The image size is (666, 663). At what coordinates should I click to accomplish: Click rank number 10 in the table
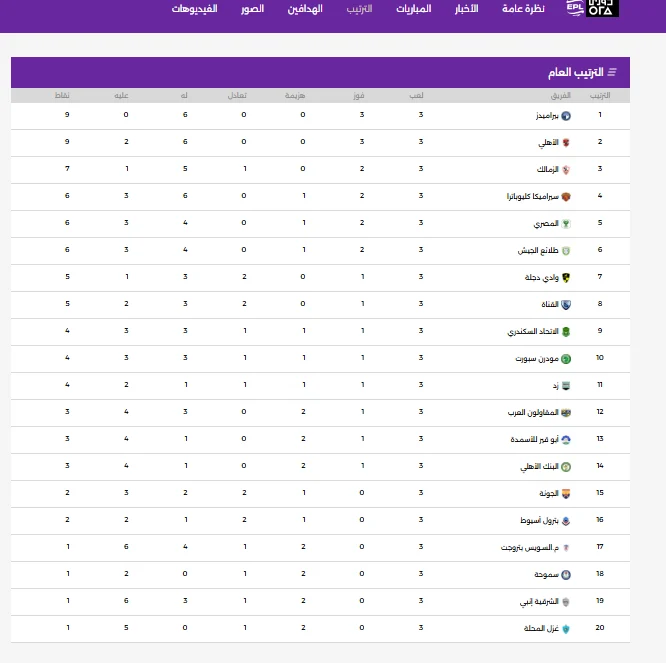pyautogui.click(x=600, y=358)
